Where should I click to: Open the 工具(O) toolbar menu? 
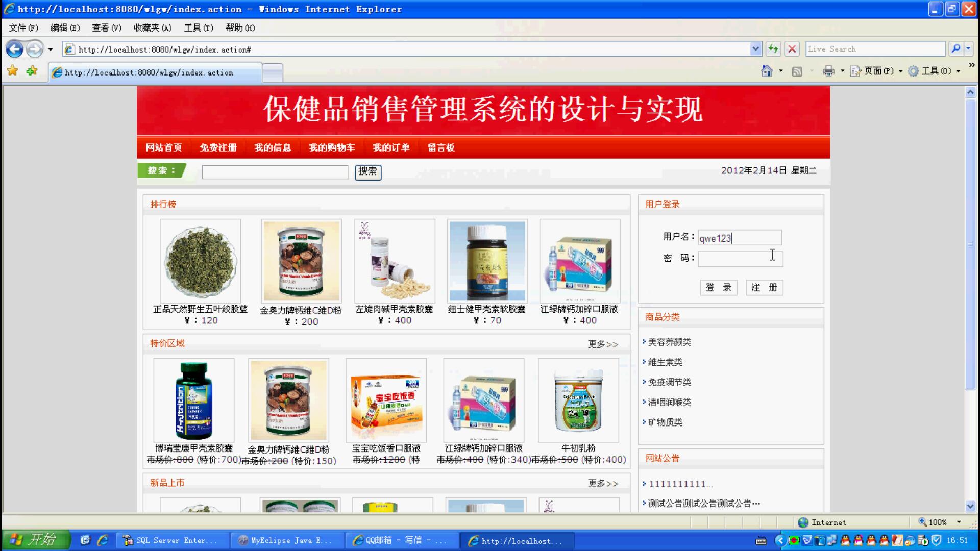934,71
